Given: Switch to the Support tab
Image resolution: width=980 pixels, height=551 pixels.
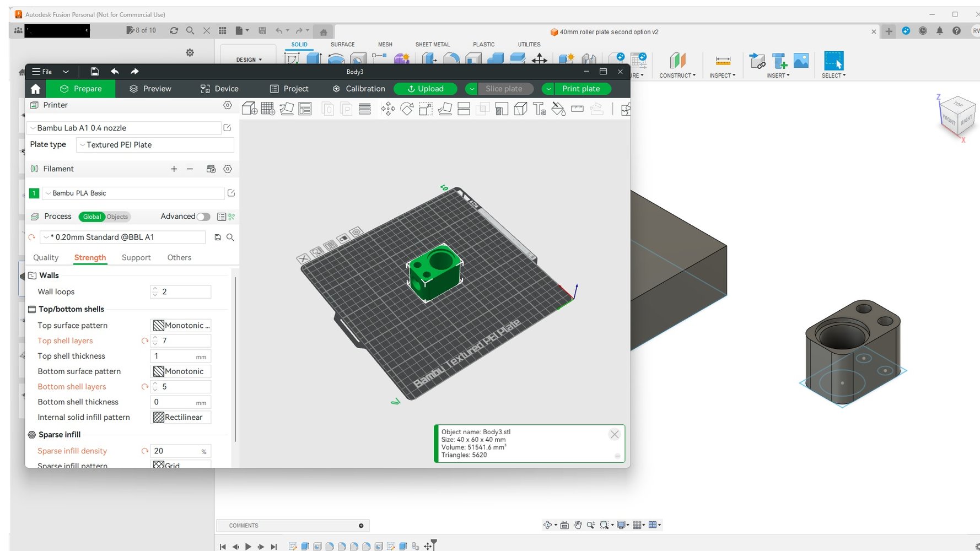Looking at the screenshot, I should tap(136, 258).
